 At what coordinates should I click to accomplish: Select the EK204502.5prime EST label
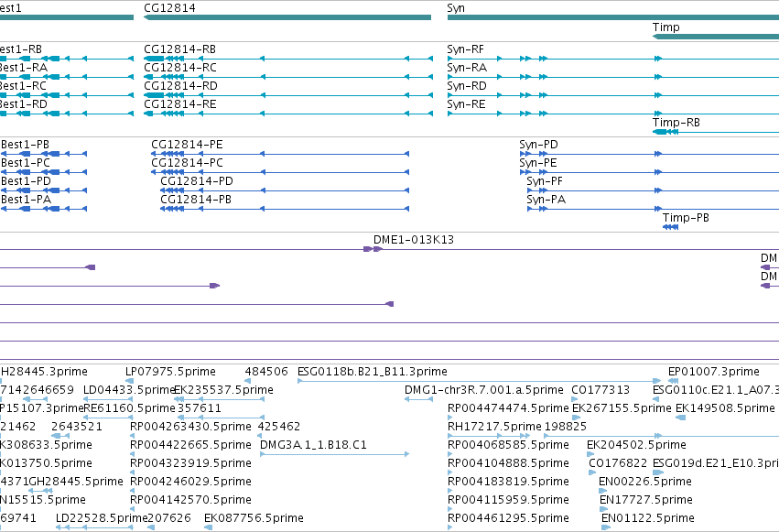point(636,446)
